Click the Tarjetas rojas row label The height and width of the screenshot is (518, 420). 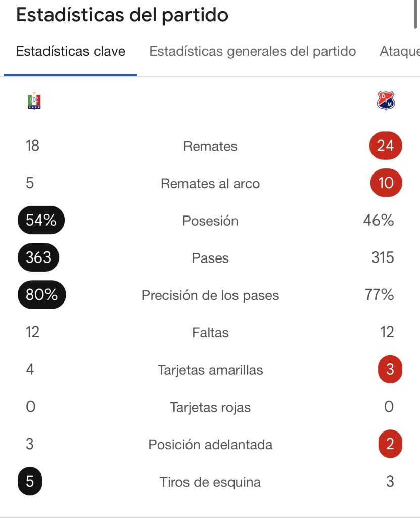point(210,407)
